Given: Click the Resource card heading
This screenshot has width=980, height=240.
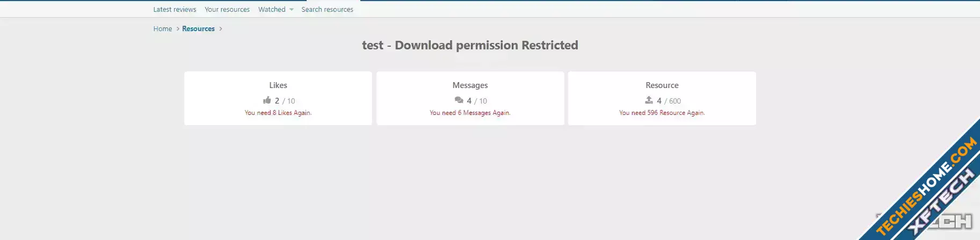Looking at the screenshot, I should [662, 85].
